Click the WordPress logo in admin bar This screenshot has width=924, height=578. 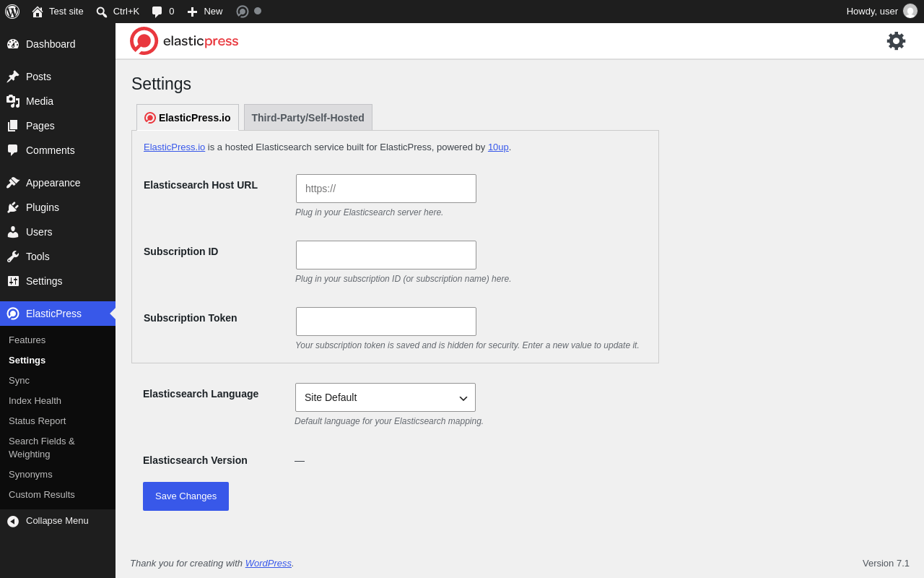click(x=12, y=12)
